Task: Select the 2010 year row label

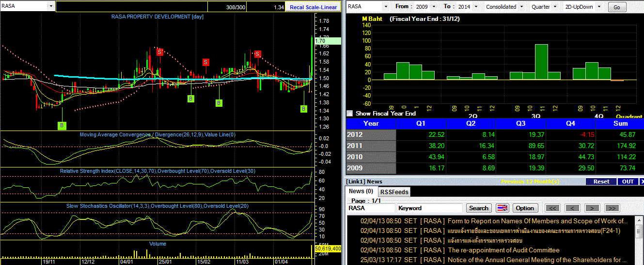Action: pos(371,157)
